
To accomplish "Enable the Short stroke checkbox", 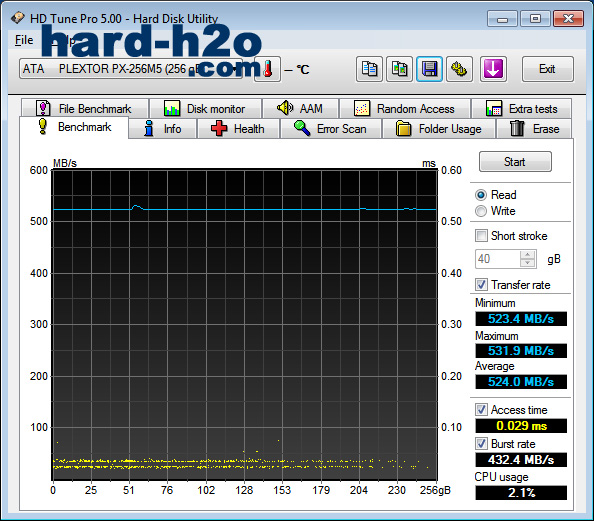I will click(x=481, y=236).
